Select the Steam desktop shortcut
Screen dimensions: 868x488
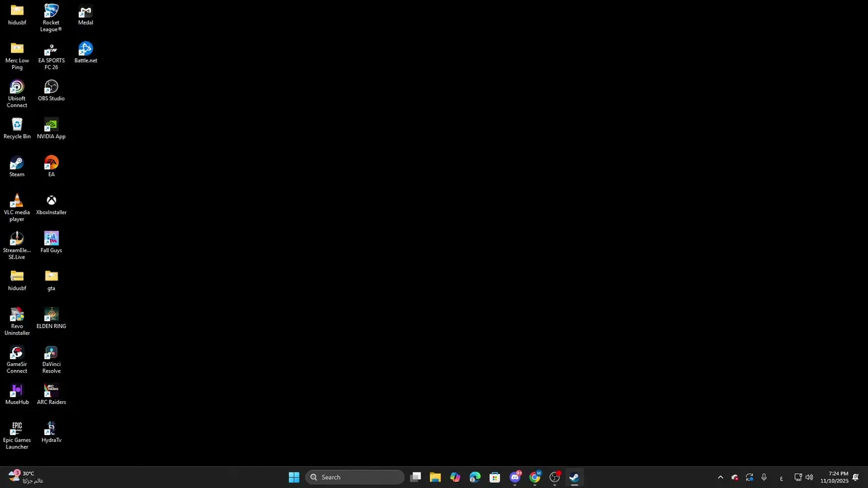point(17,167)
